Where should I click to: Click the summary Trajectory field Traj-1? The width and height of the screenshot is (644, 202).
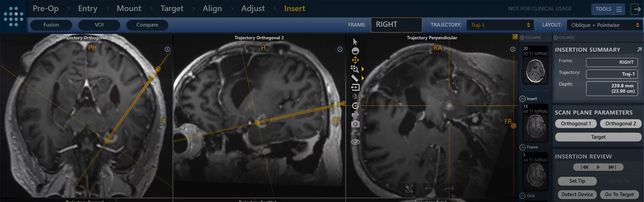(x=612, y=74)
